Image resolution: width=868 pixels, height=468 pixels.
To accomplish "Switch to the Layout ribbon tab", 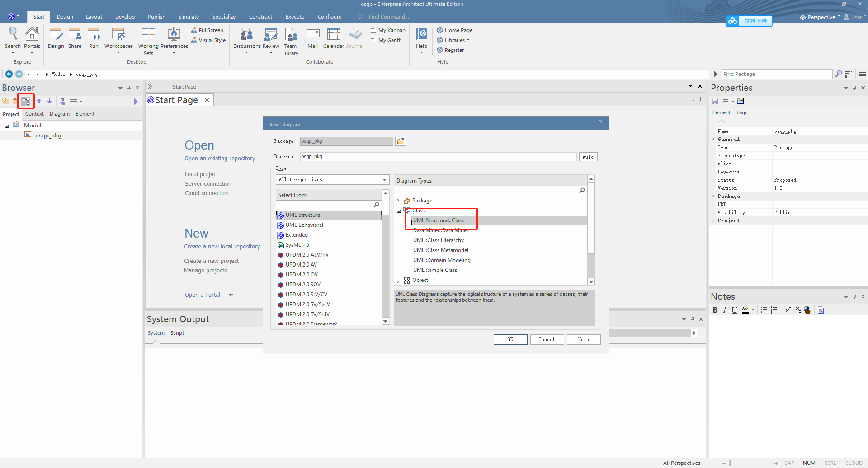I will (x=94, y=17).
